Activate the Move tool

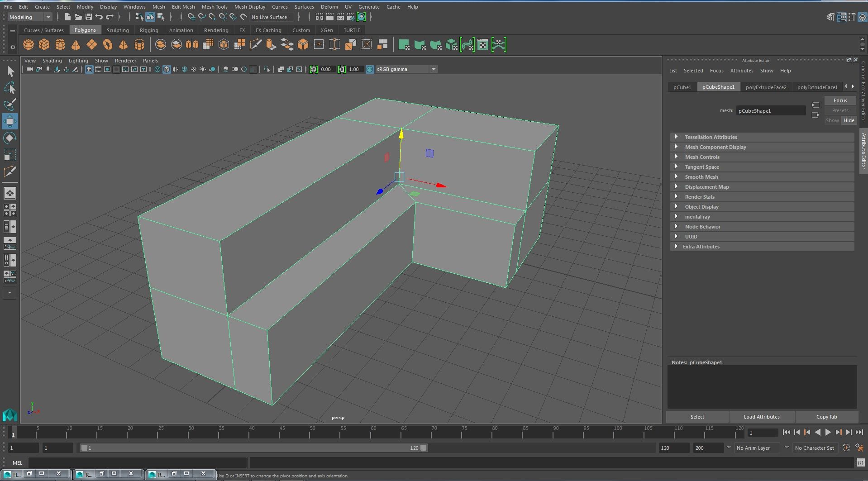point(10,121)
